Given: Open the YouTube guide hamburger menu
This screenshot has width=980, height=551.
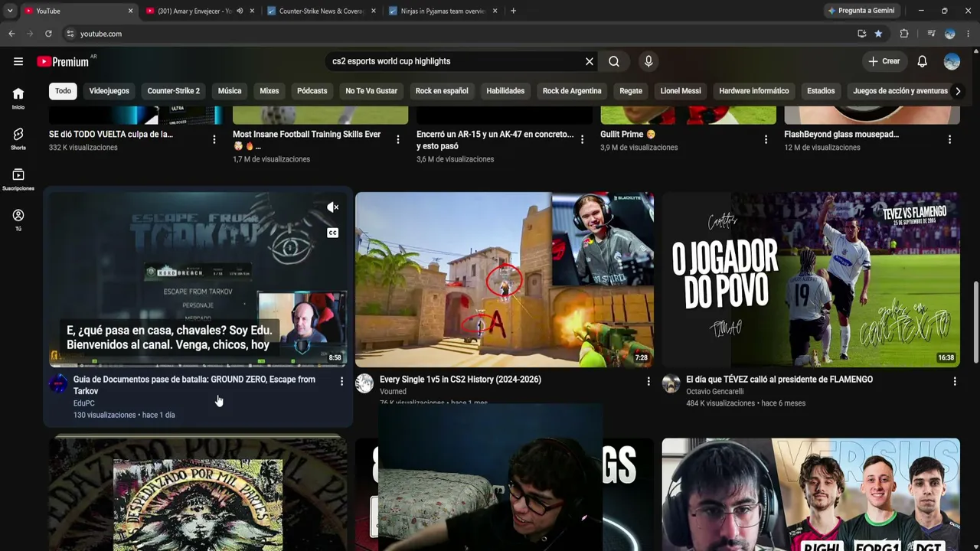Looking at the screenshot, I should (x=18, y=61).
